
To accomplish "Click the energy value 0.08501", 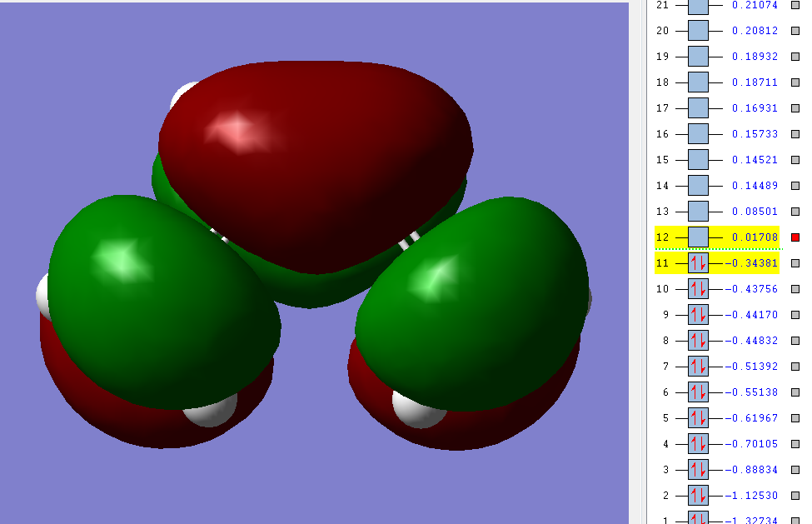I will tap(755, 212).
